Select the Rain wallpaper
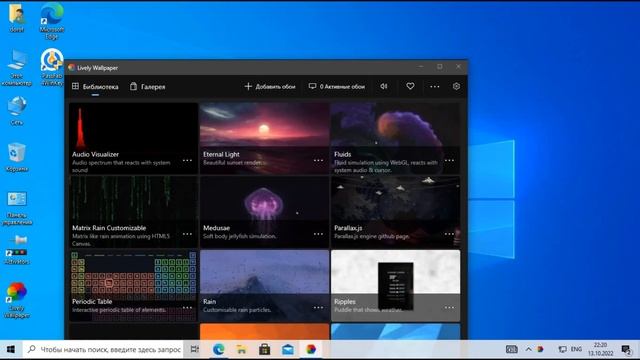Image resolution: width=640 pixels, height=360 pixels. tap(264, 286)
